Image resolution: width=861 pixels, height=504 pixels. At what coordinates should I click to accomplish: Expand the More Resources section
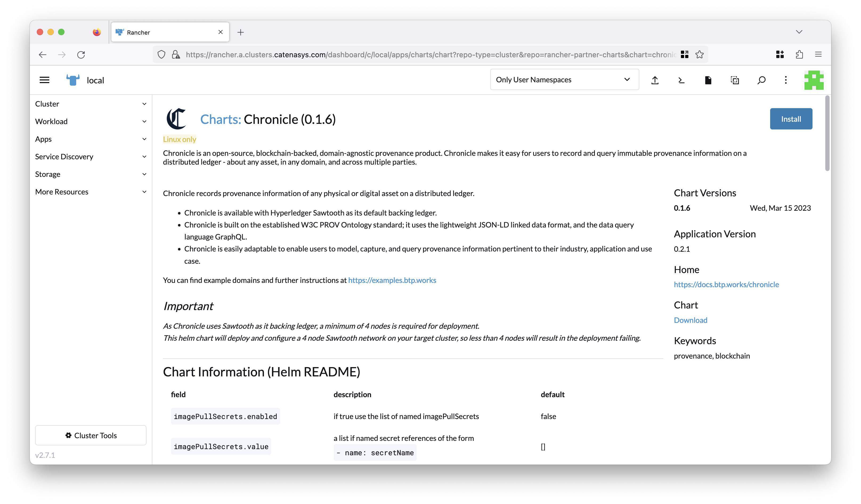pos(91,192)
